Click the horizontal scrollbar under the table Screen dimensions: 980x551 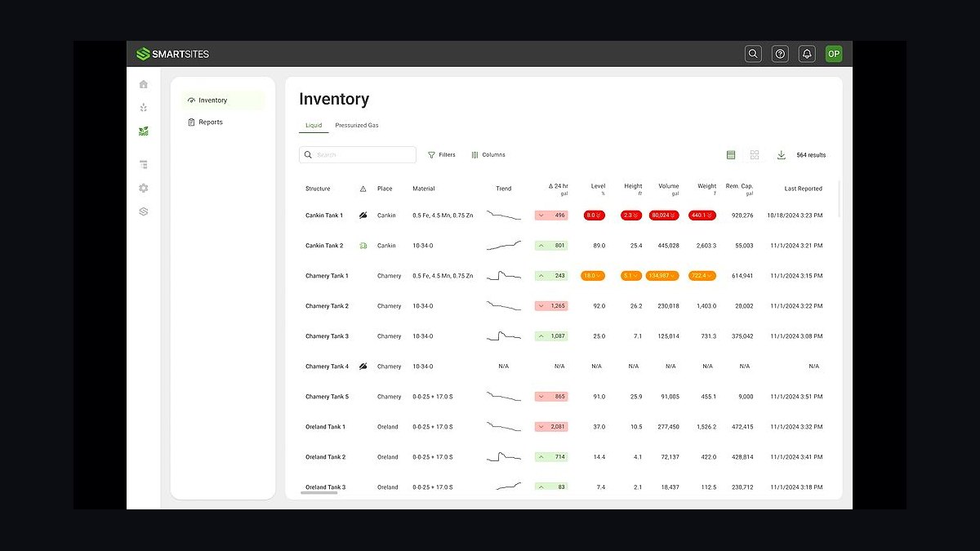[x=318, y=493]
